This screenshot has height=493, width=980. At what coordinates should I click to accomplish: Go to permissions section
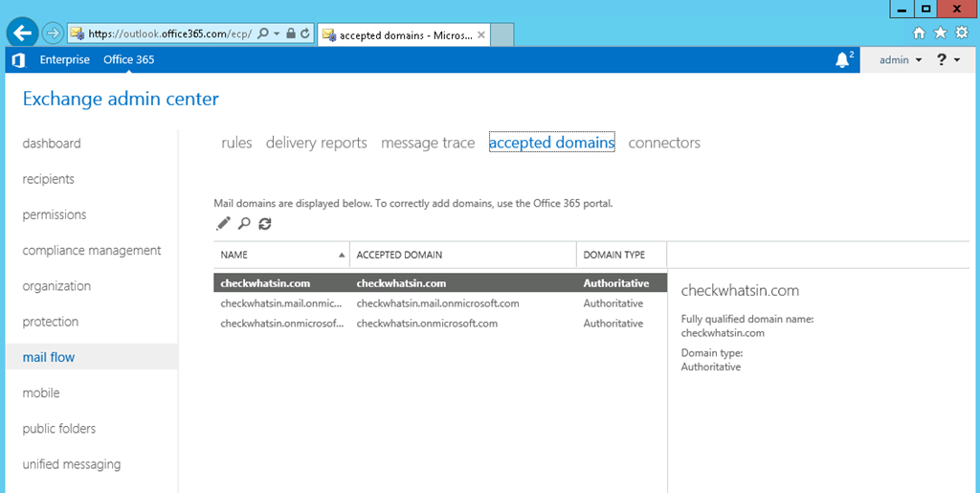point(55,214)
